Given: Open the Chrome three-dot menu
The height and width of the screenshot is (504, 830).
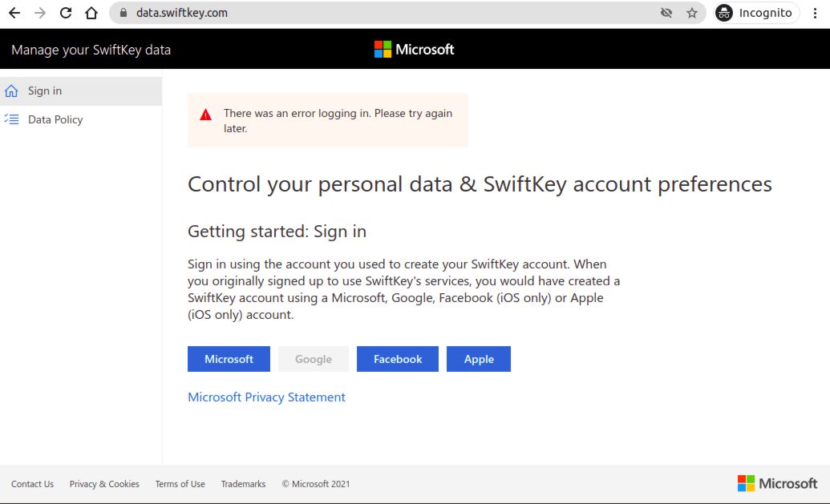Looking at the screenshot, I should point(816,13).
